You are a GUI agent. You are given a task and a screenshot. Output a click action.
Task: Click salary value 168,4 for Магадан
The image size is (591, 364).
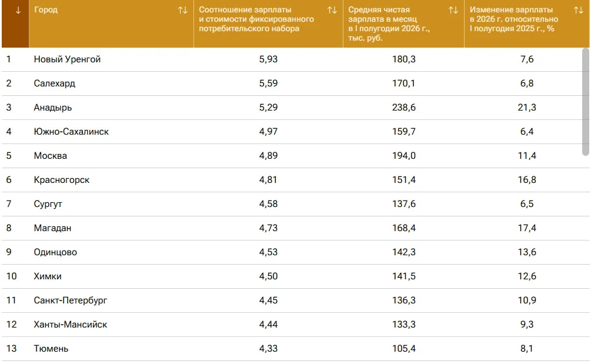tap(403, 228)
